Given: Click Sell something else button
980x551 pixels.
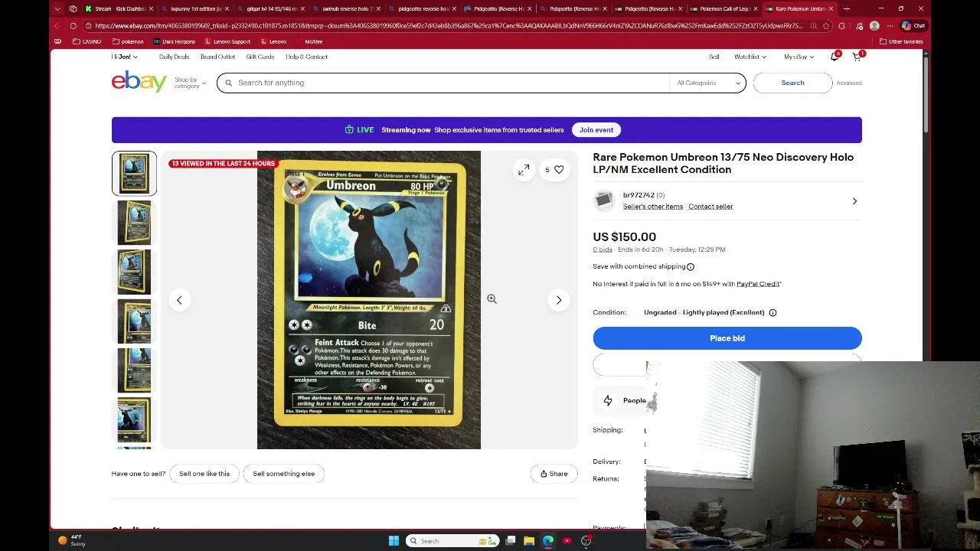Looking at the screenshot, I should [284, 474].
